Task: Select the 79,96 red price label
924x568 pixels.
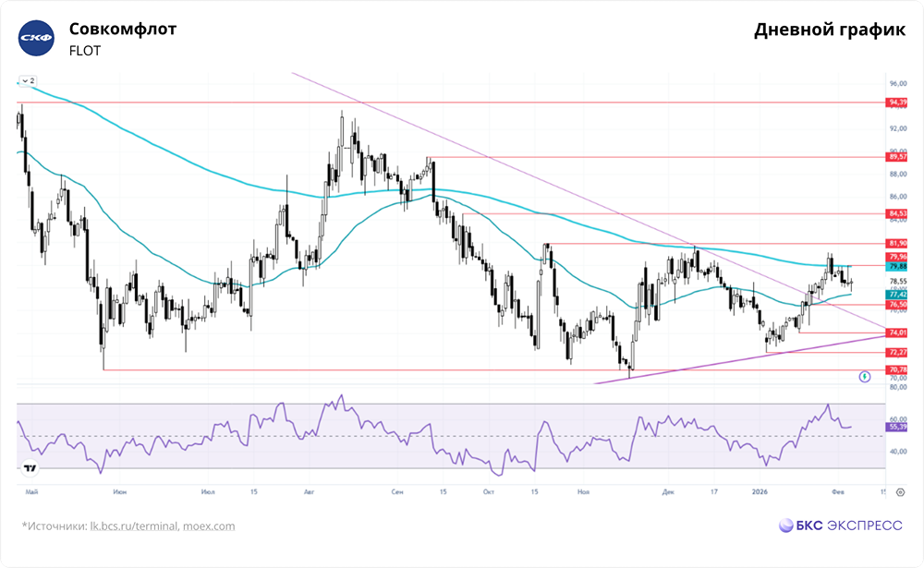Action: [x=897, y=257]
